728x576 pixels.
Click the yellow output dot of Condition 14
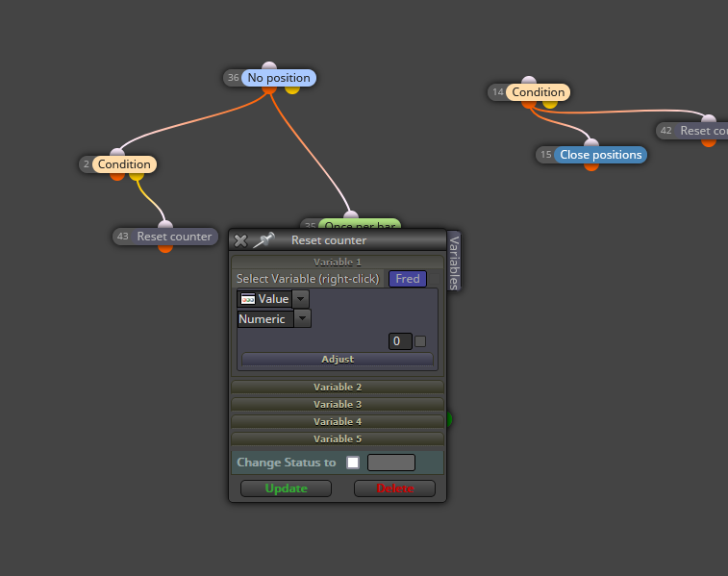click(550, 104)
